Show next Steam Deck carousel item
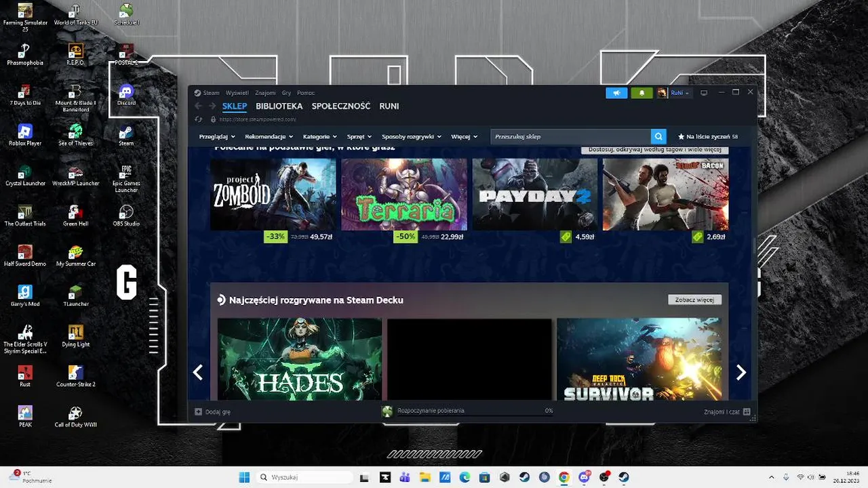 point(741,372)
